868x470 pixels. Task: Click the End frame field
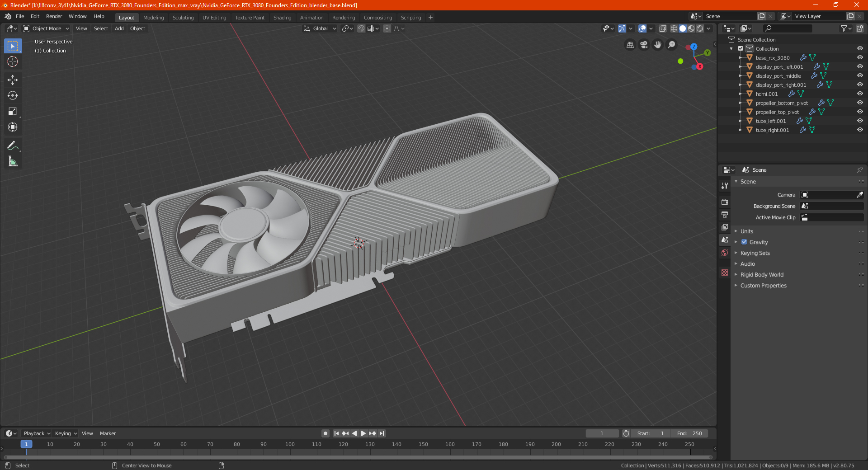(689, 433)
